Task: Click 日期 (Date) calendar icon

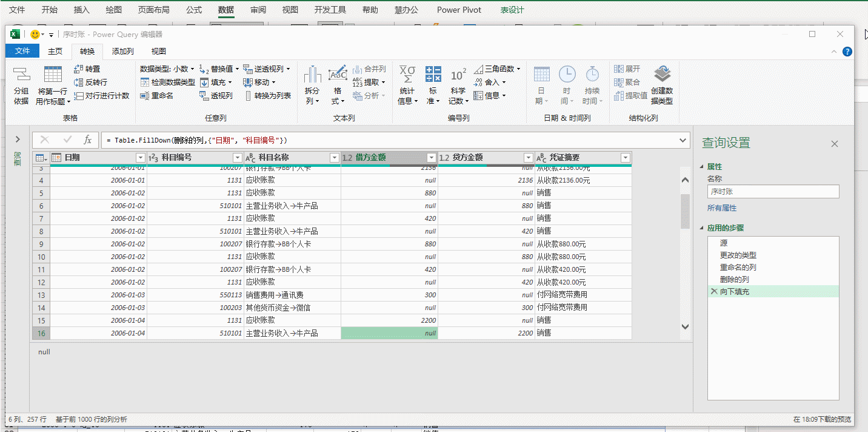Action: 541,74
